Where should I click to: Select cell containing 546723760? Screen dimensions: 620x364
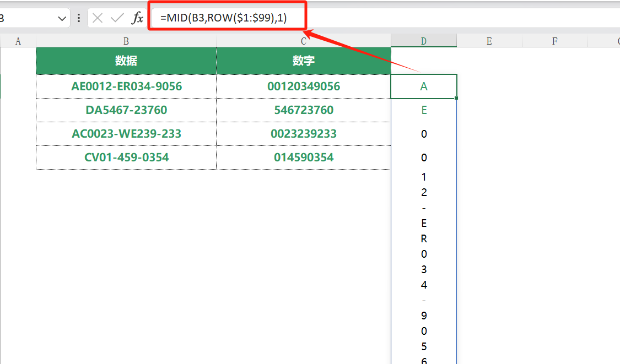coord(304,110)
